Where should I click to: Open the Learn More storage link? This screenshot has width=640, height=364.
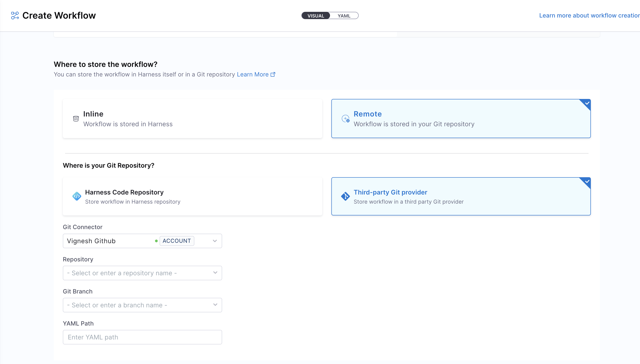click(x=253, y=74)
